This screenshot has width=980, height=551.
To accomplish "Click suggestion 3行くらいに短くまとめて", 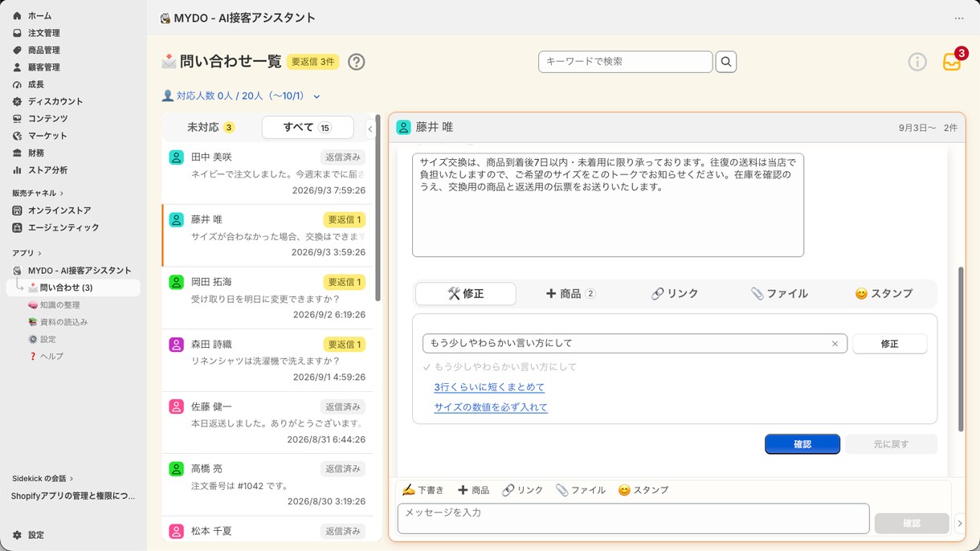I will tap(489, 387).
